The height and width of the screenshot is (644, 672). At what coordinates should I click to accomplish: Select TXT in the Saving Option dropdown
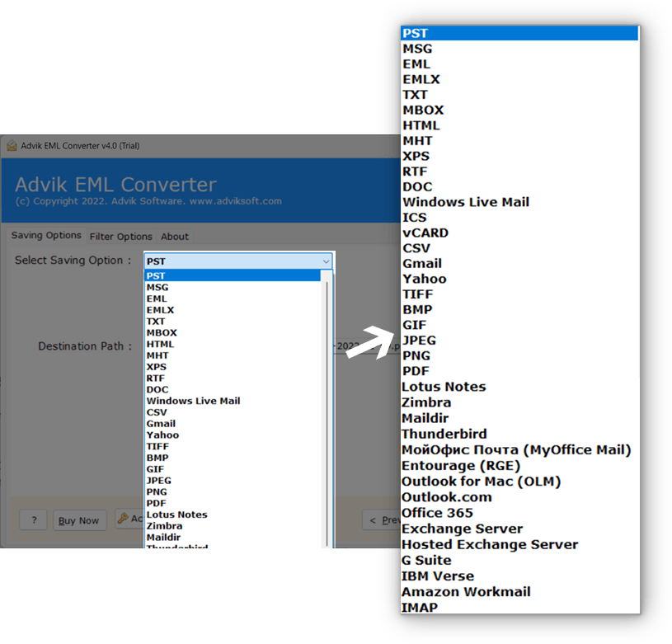pyautogui.click(x=233, y=321)
